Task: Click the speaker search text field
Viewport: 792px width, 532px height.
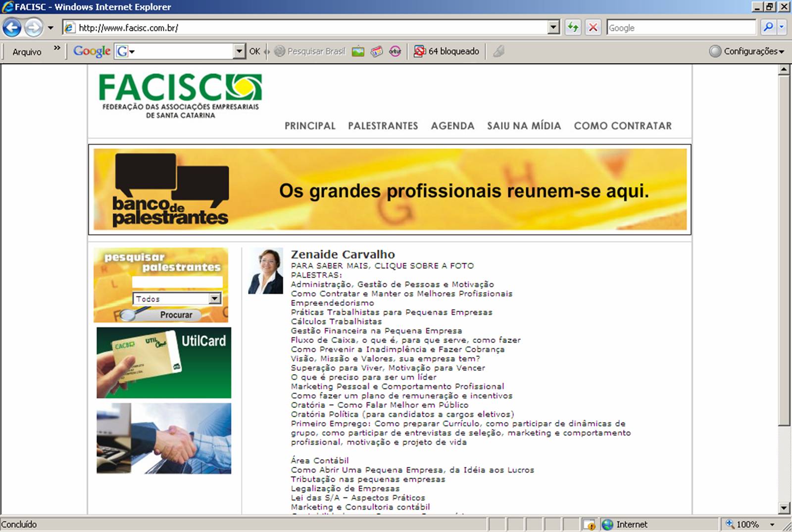Action: click(177, 282)
